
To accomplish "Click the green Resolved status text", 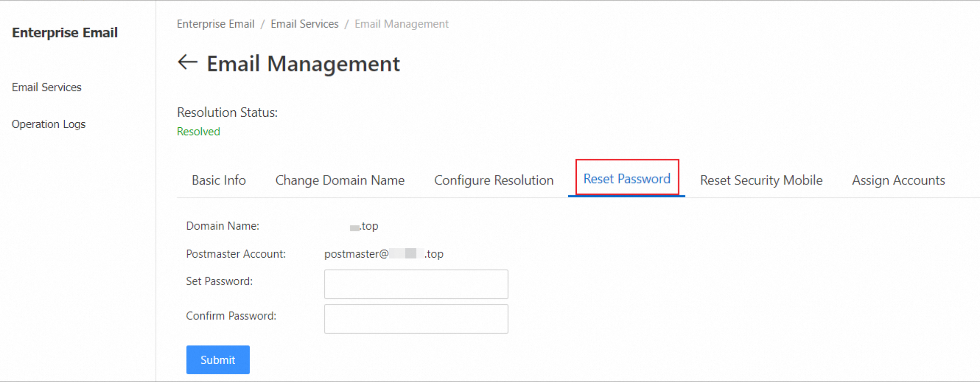I will tap(198, 132).
